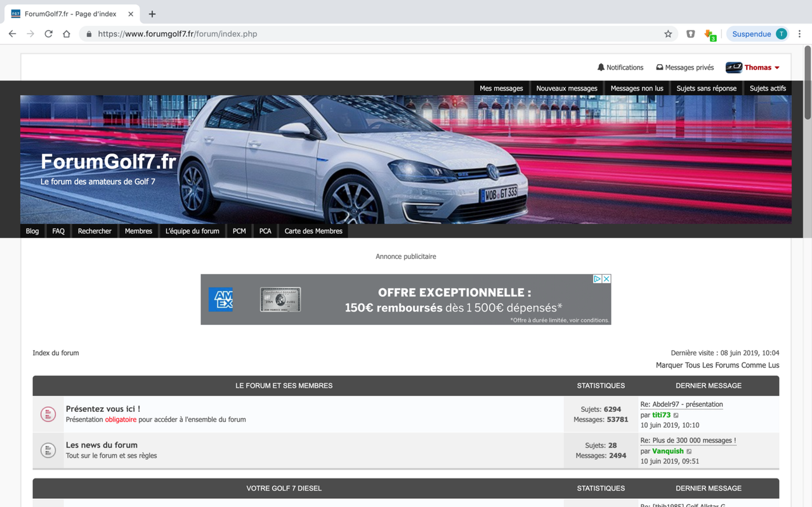Screen dimensions: 812x507
Task: Click AdChoices icon on the ad
Action: pos(598,279)
